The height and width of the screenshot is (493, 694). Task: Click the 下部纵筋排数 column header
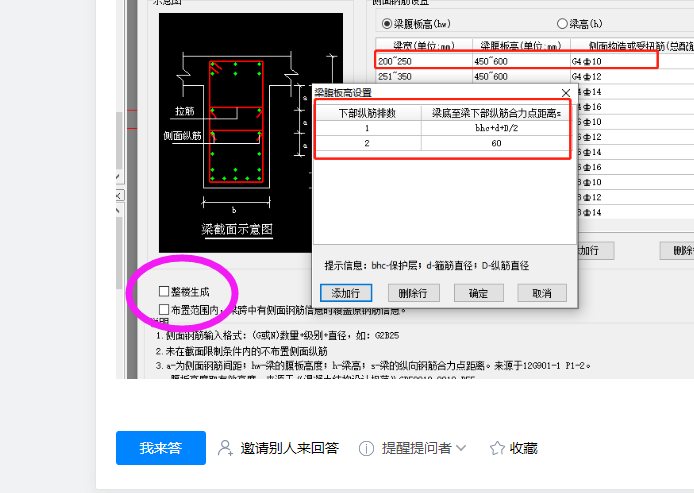pyautogui.click(x=367, y=113)
